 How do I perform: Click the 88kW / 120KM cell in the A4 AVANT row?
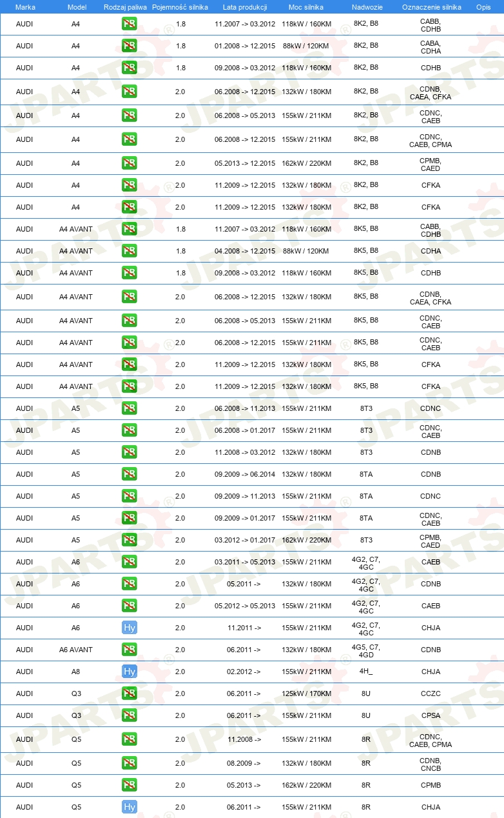click(306, 251)
